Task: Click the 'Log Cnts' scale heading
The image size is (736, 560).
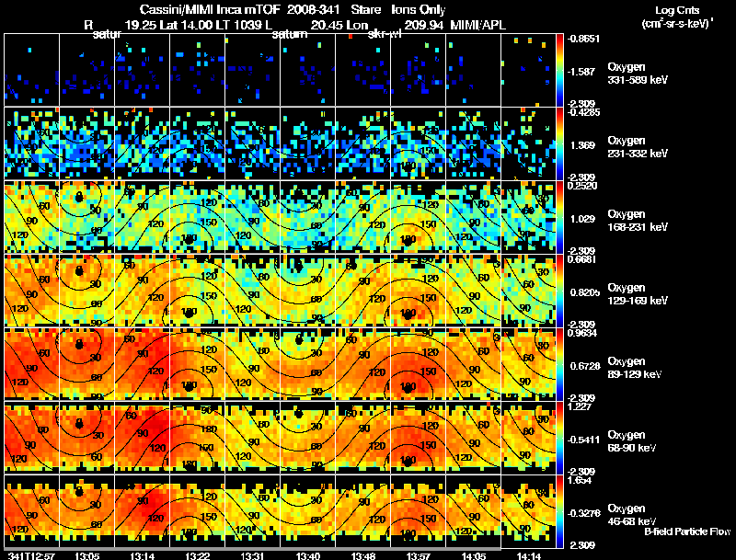Action: (677, 10)
